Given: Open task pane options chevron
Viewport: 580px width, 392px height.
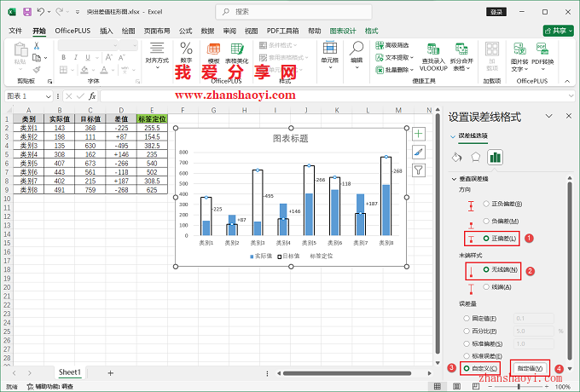Looking at the screenshot, I should coord(549,116).
